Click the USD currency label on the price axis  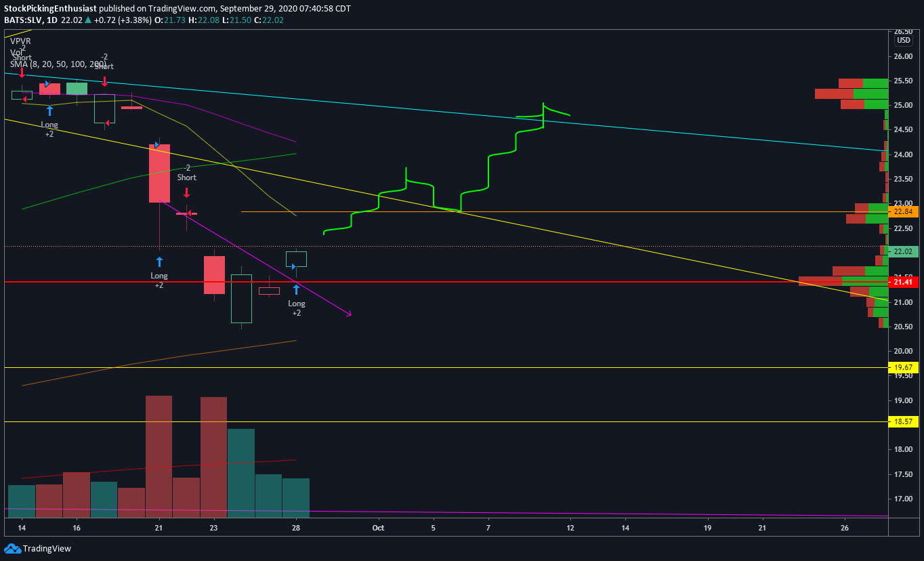903,40
